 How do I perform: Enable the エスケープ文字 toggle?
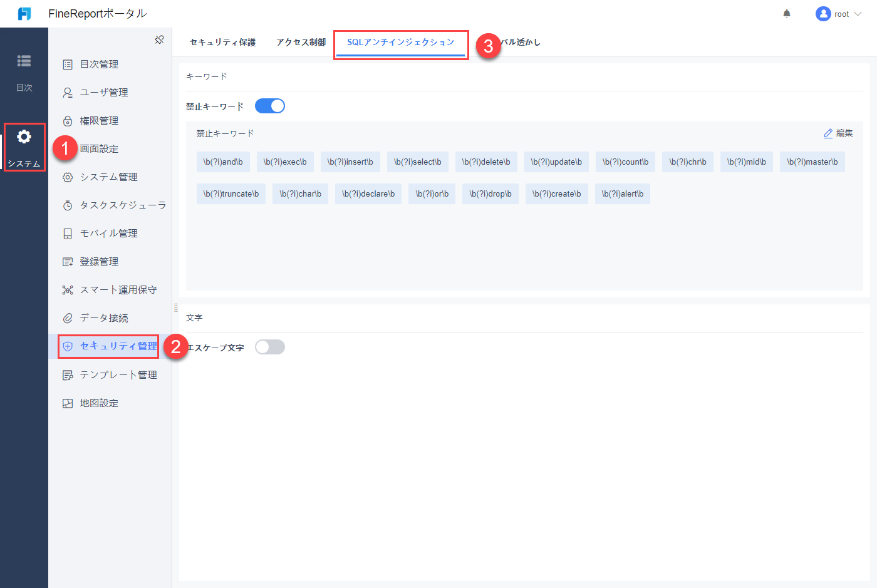pyautogui.click(x=269, y=346)
